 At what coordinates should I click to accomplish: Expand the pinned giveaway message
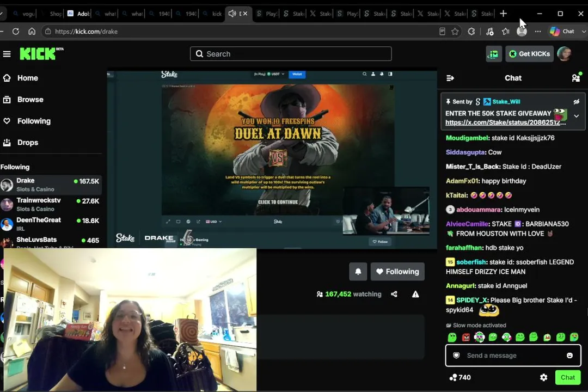pyautogui.click(x=577, y=117)
